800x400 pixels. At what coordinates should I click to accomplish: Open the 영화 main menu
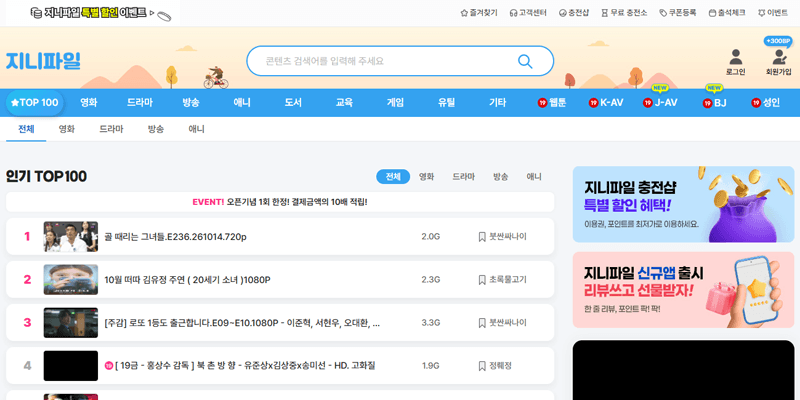tap(89, 103)
